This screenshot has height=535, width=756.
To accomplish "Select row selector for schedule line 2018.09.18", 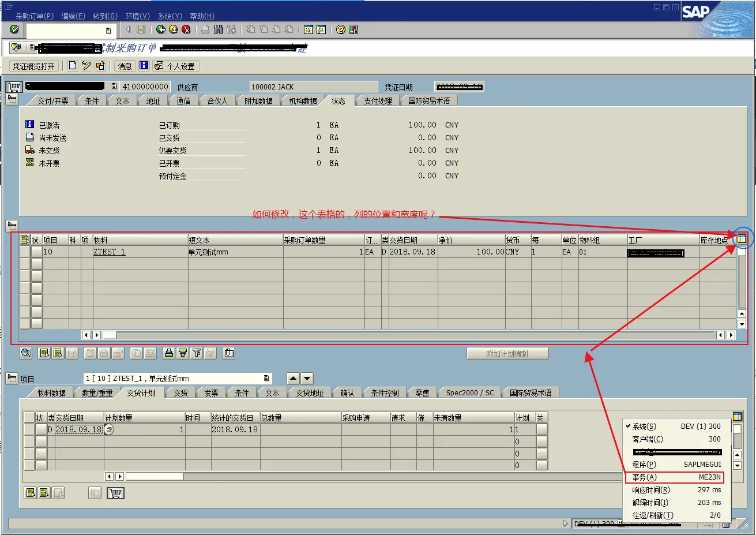I will tap(29, 429).
